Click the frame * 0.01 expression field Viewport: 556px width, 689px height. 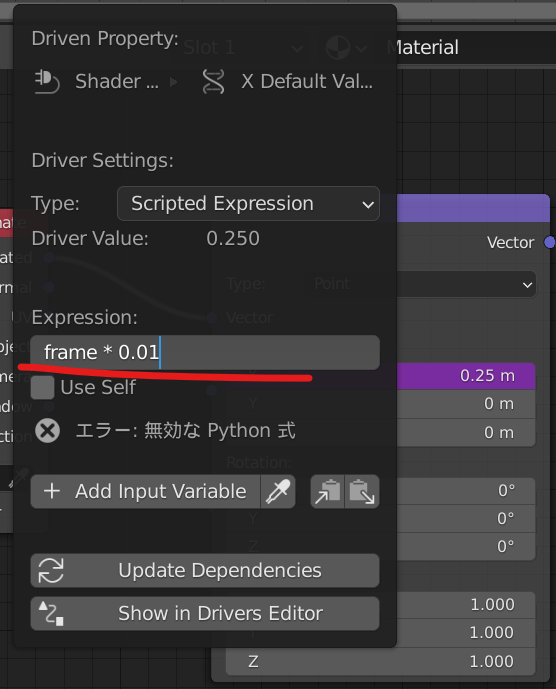(x=205, y=352)
